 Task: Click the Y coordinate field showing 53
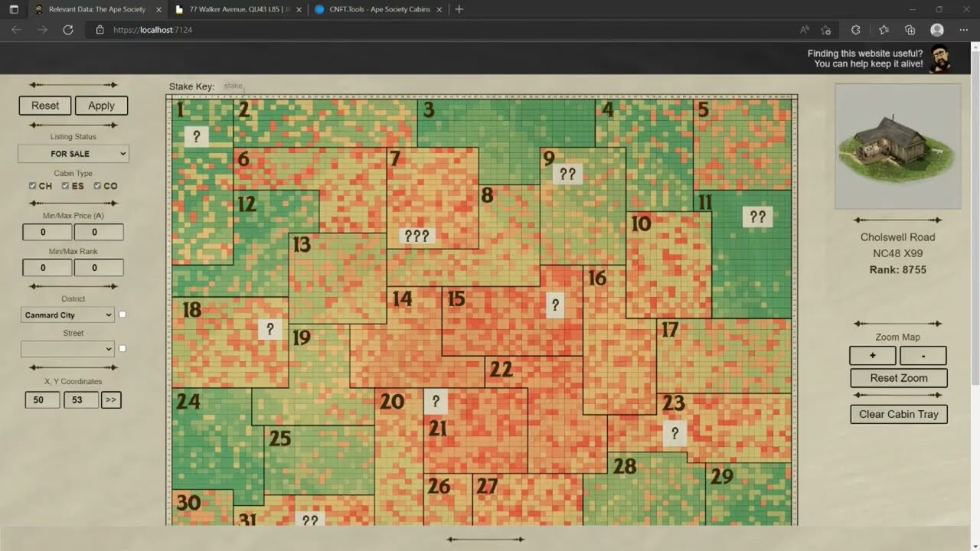click(x=81, y=399)
